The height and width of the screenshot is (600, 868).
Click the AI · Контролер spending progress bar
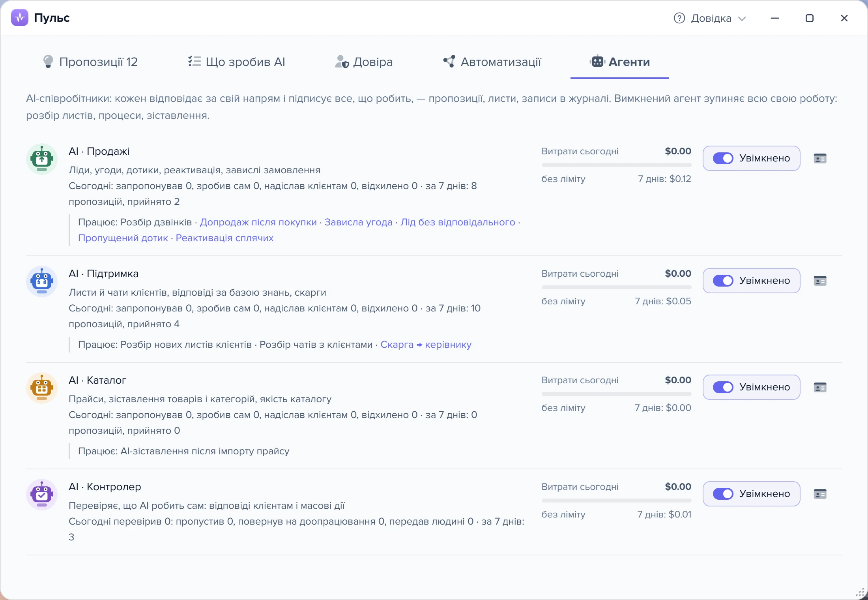coord(616,501)
